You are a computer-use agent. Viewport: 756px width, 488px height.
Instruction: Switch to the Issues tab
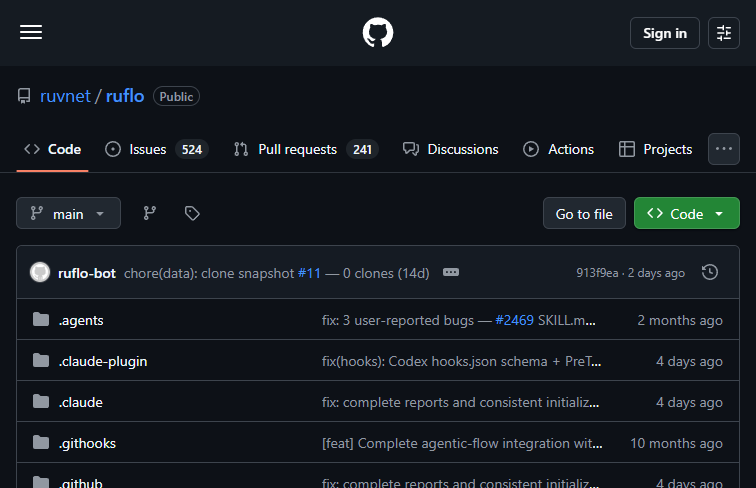tap(157, 149)
